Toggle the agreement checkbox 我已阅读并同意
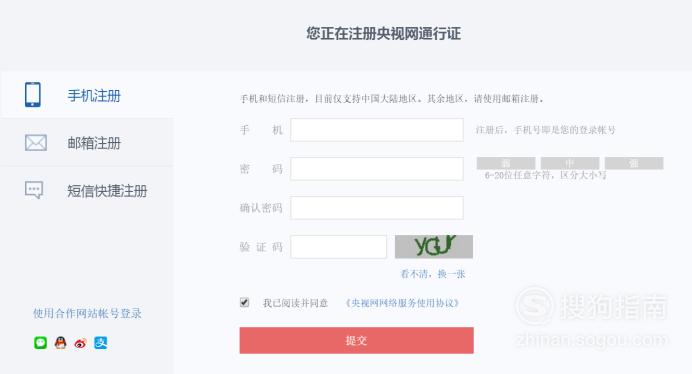692x374 pixels. click(244, 302)
